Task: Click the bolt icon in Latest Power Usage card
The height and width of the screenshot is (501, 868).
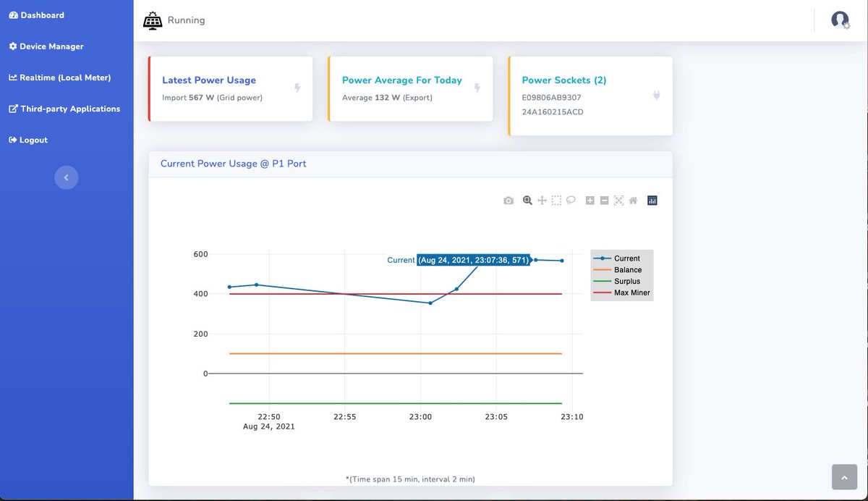Action: 297,88
